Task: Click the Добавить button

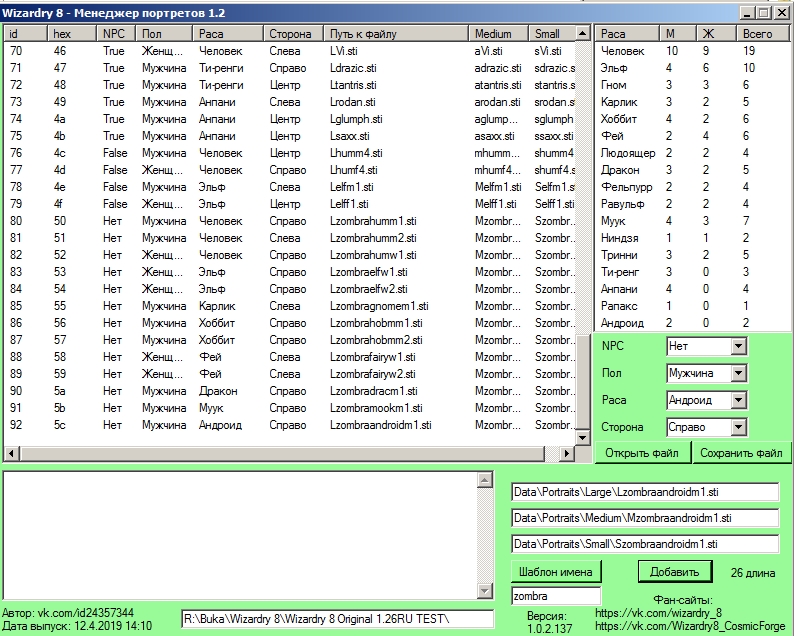Action: tap(674, 573)
